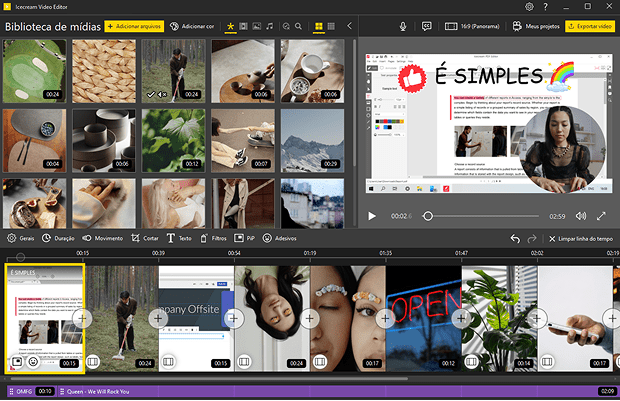Image resolution: width=620 pixels, height=401 pixels.
Task: Open the settings gear in title bar
Action: pyautogui.click(x=529, y=7)
